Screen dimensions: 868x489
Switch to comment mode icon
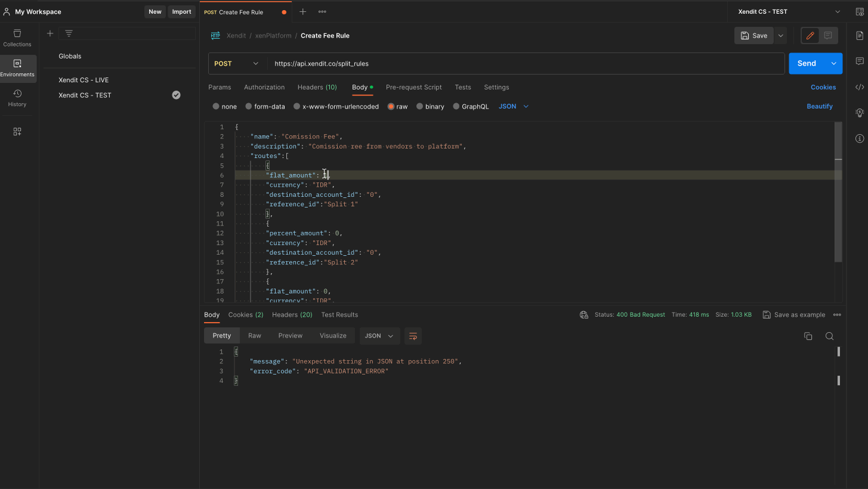pyautogui.click(x=828, y=36)
